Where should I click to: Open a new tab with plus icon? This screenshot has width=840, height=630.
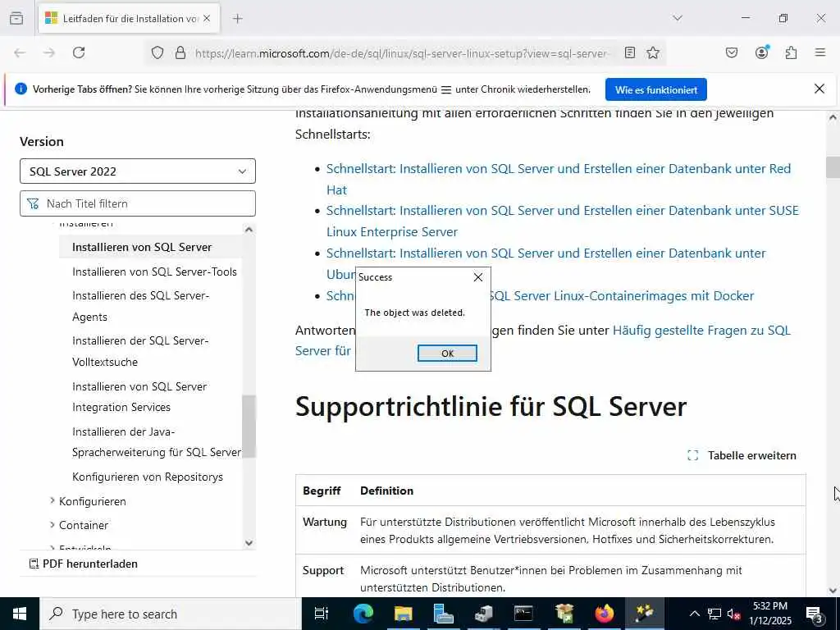[238, 18]
